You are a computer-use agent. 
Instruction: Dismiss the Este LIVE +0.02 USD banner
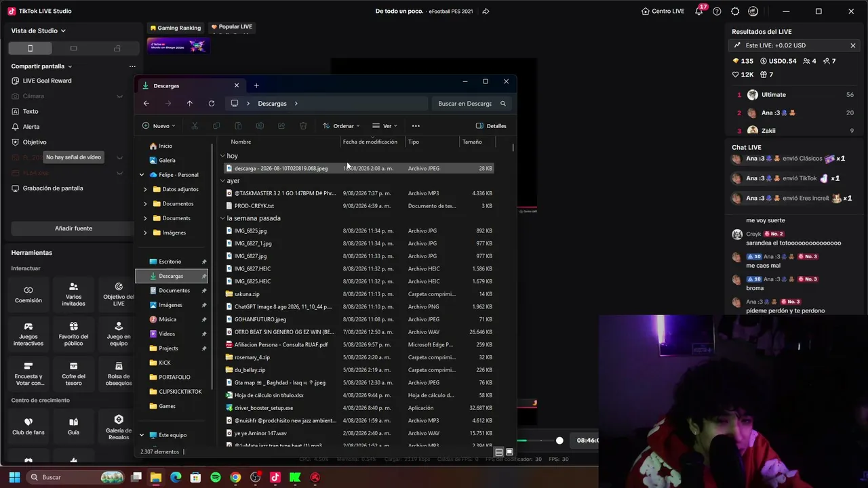(853, 45)
